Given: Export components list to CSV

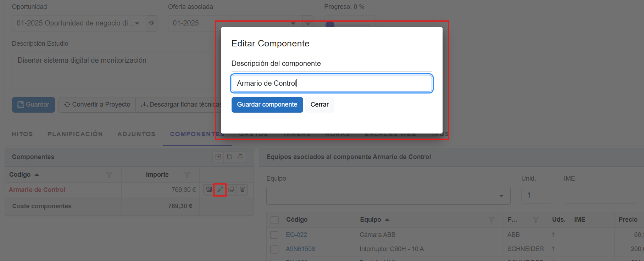Looking at the screenshot, I should click(x=229, y=157).
